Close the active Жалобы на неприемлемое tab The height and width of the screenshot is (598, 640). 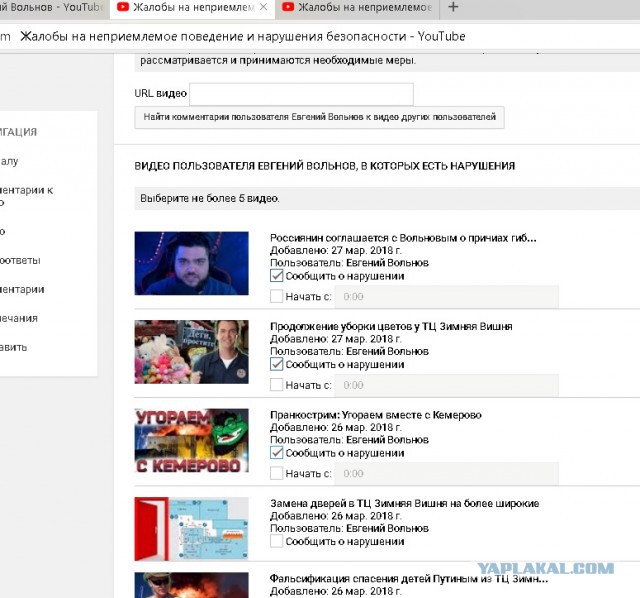pyautogui.click(x=264, y=7)
